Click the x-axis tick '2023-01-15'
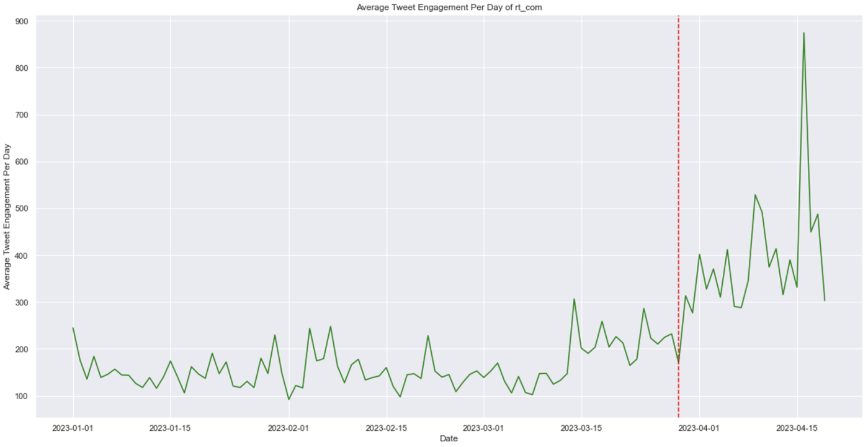The height and width of the screenshot is (447, 868). (x=171, y=428)
